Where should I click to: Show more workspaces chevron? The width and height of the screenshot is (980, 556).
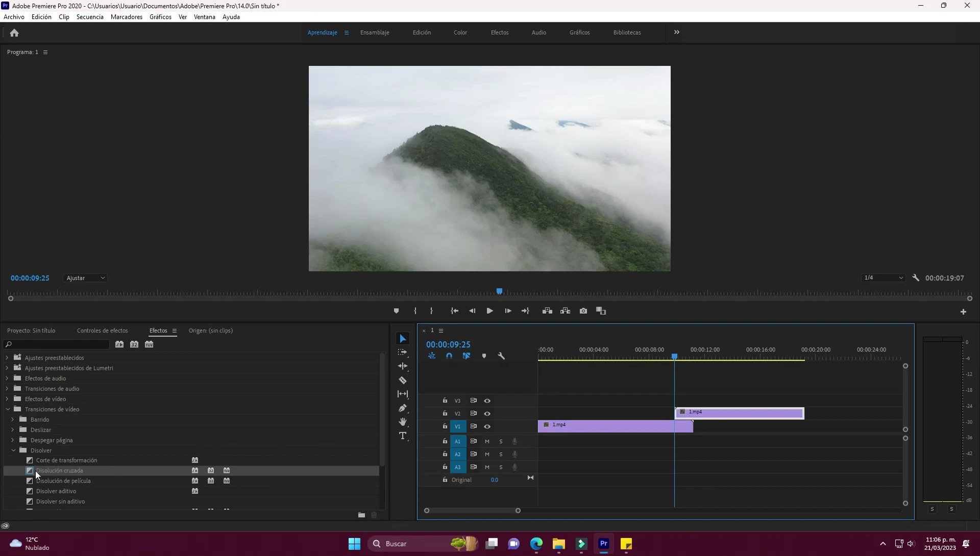point(677,32)
